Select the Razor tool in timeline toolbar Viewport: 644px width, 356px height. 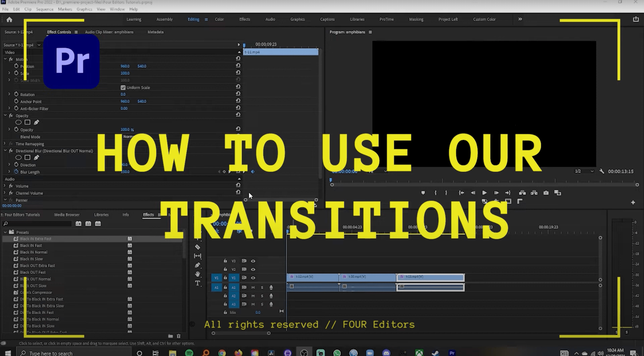coord(197,247)
